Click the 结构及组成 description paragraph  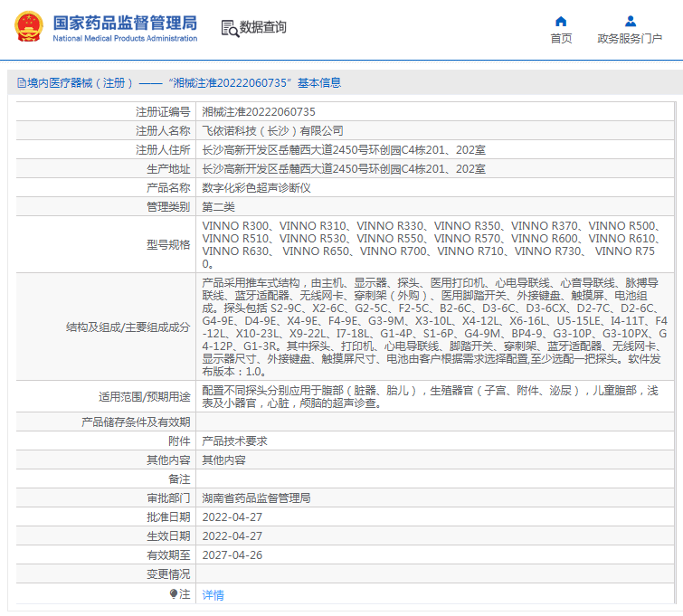pyautogui.click(x=435, y=327)
